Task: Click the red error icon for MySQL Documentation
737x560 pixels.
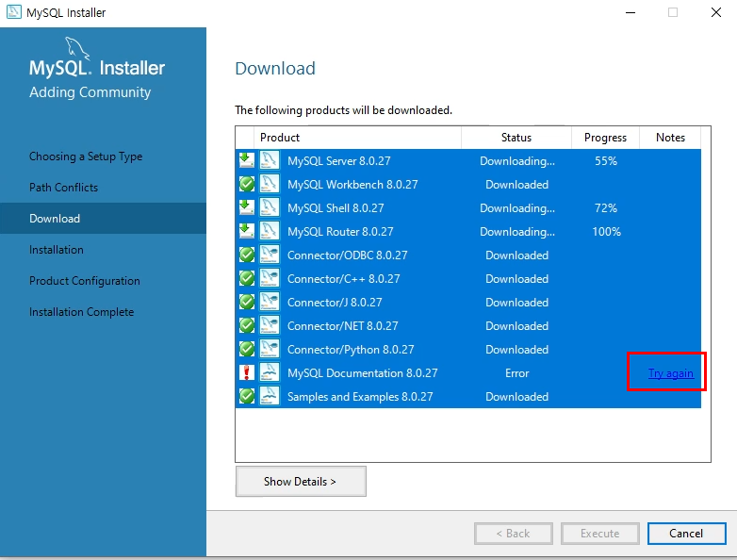Action: tap(247, 372)
